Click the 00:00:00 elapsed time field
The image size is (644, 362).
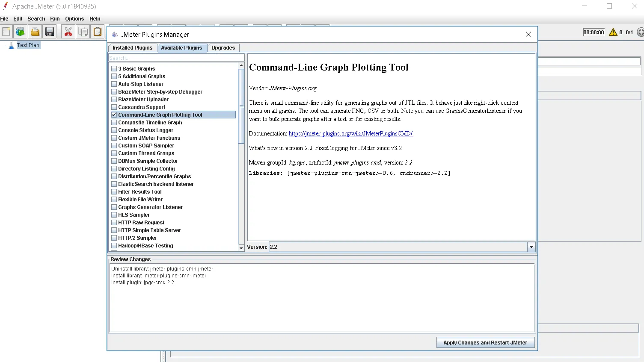click(594, 32)
